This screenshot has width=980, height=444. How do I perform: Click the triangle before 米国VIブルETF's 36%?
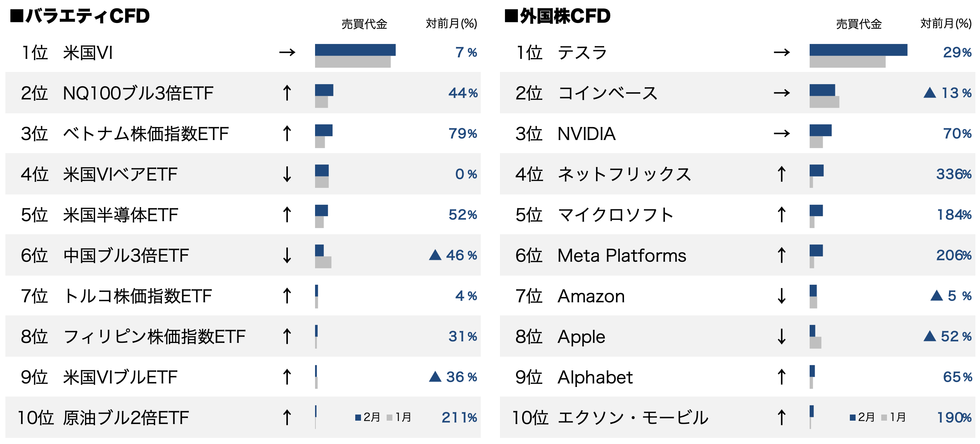(435, 377)
